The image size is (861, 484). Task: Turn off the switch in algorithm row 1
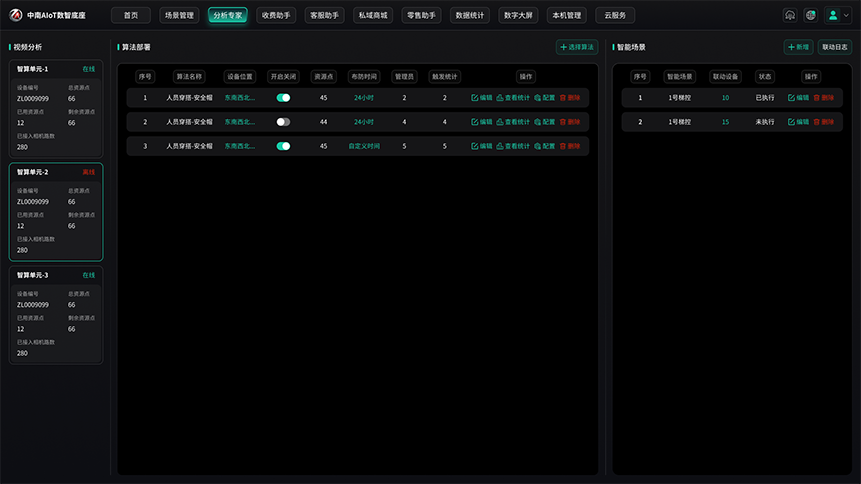point(283,98)
